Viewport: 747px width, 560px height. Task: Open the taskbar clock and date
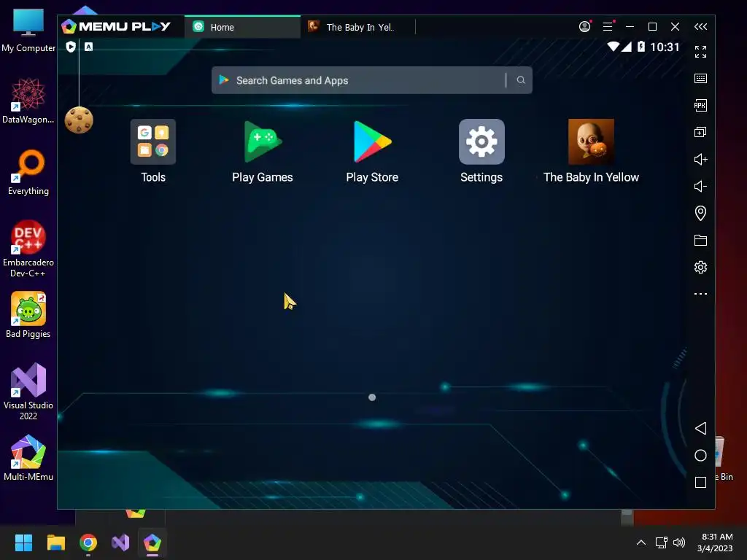coord(715,542)
